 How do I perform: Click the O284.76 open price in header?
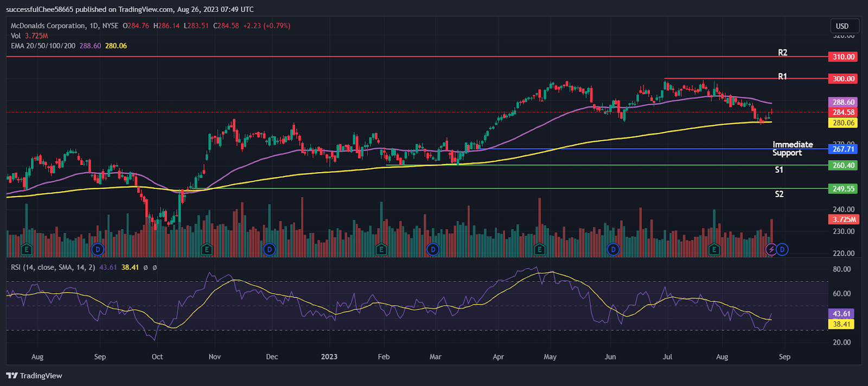coord(136,26)
